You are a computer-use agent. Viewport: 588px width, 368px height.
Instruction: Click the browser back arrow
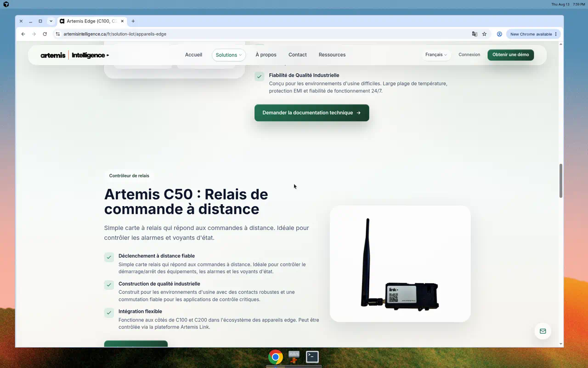point(23,34)
